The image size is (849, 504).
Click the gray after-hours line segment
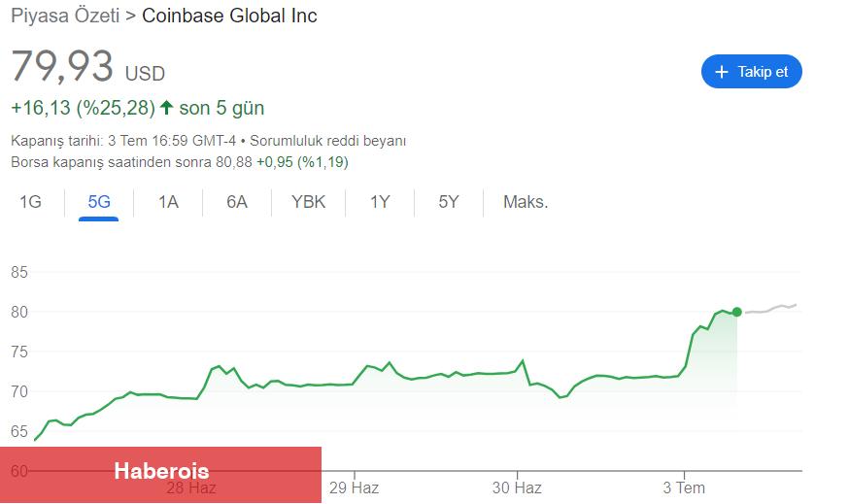(x=770, y=309)
